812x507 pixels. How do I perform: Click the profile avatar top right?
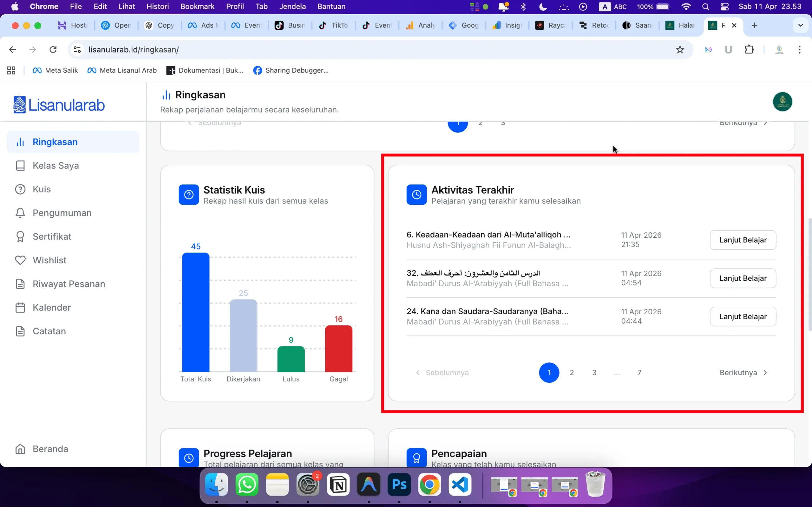click(x=782, y=102)
